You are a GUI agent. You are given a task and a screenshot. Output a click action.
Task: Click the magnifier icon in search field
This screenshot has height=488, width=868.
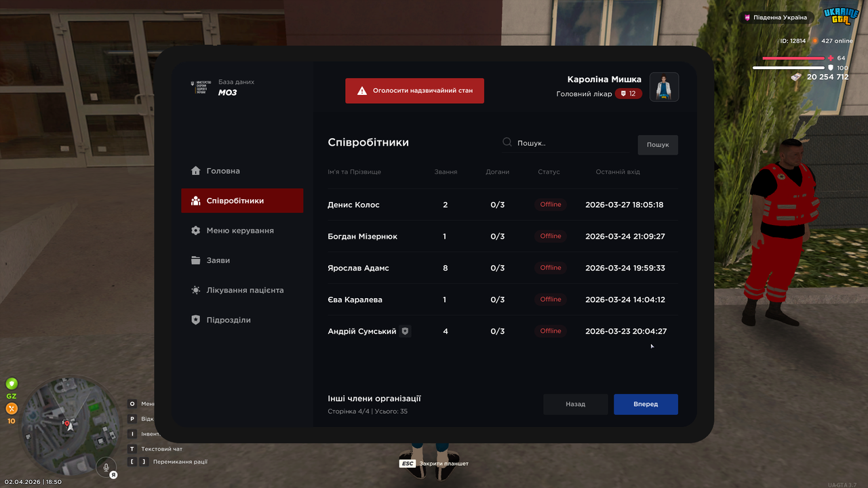click(507, 142)
